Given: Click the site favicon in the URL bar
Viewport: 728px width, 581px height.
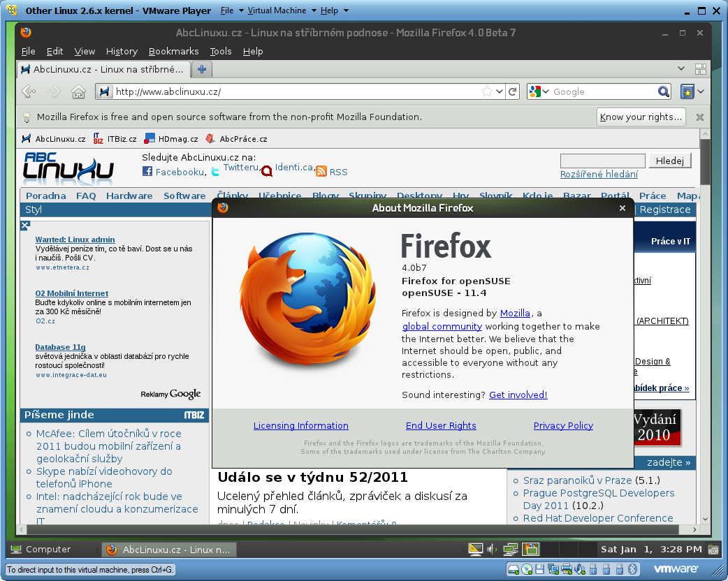Looking at the screenshot, I should tap(105, 91).
